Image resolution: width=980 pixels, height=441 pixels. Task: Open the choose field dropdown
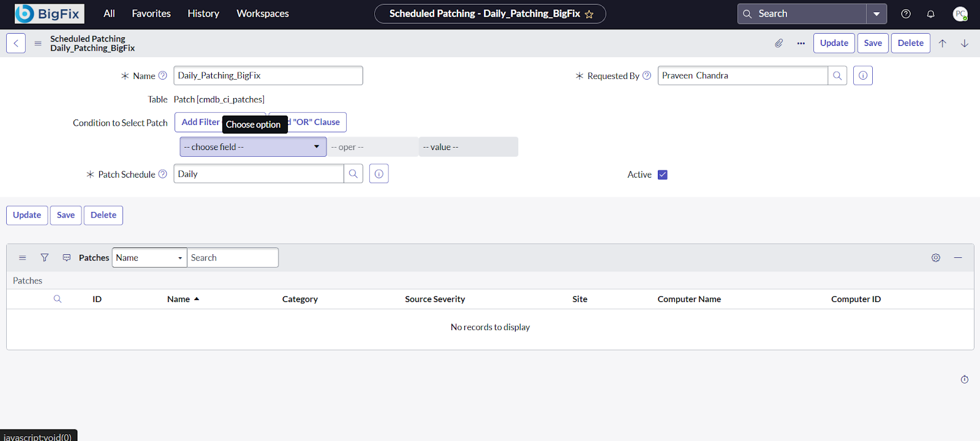click(x=253, y=147)
